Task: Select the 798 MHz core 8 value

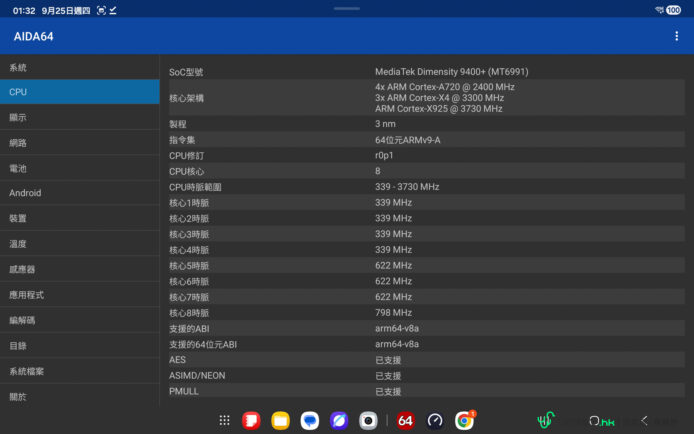Action: click(393, 312)
